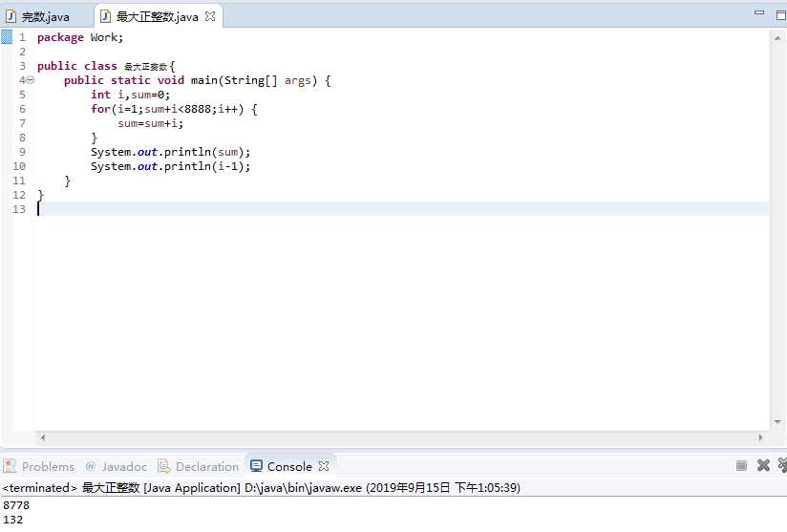The width and height of the screenshot is (787, 532).
Task: Select the 最大正整数.java editor tab
Action: [x=157, y=17]
